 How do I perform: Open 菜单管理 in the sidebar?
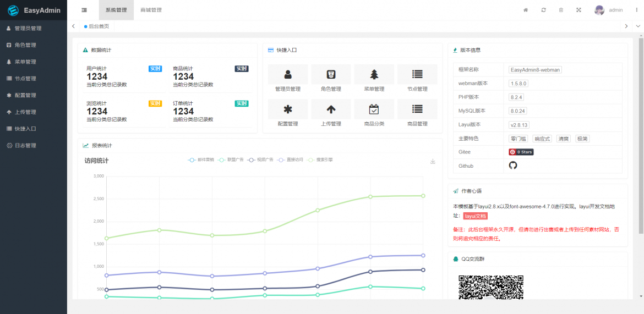[x=33, y=62]
